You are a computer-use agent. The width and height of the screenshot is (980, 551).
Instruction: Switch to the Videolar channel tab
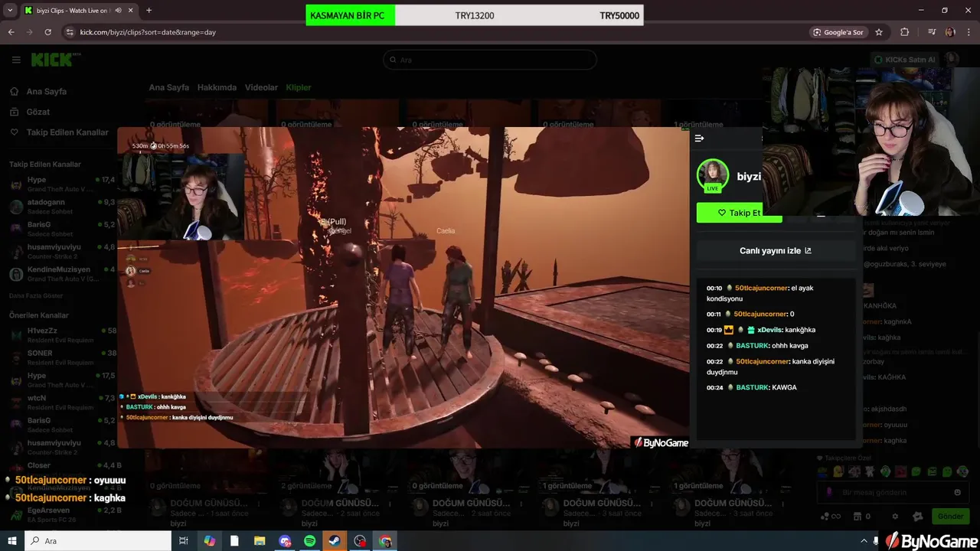tap(261, 87)
